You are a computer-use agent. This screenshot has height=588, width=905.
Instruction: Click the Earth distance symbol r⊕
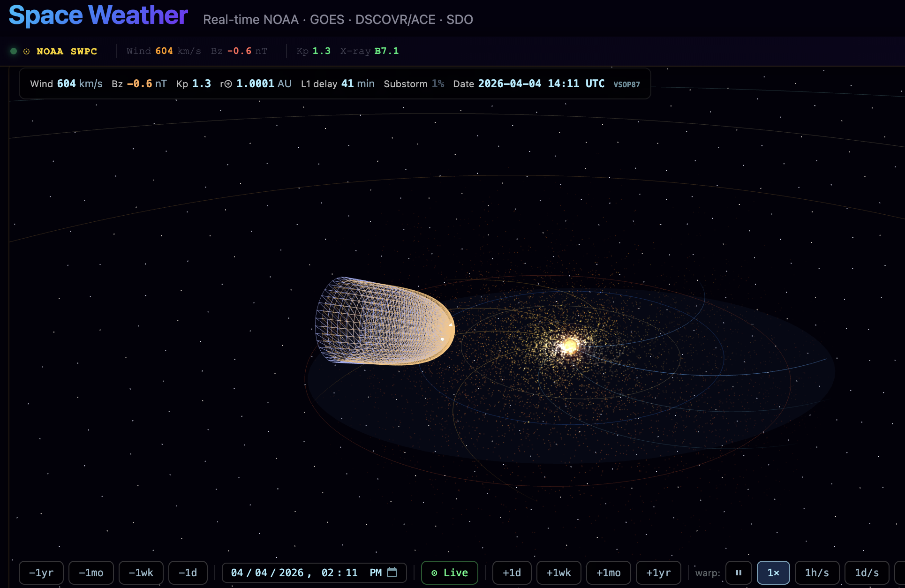tap(226, 84)
